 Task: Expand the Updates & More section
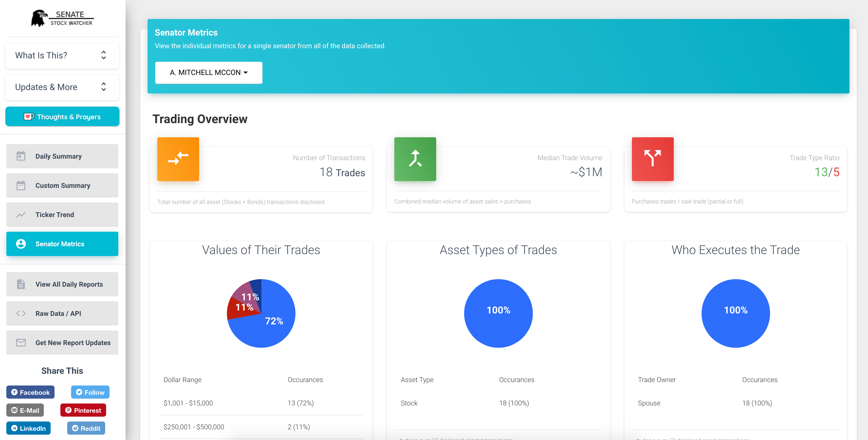pos(62,87)
